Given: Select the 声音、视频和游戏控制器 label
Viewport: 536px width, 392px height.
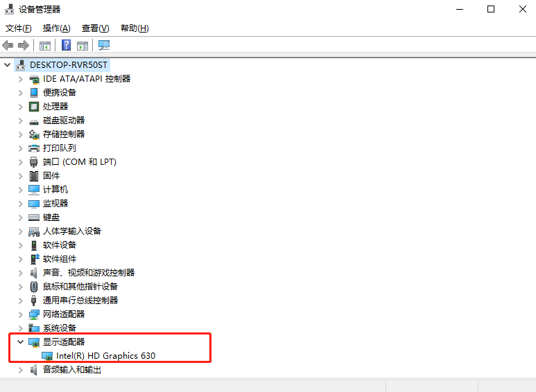Looking at the screenshot, I should 89,272.
